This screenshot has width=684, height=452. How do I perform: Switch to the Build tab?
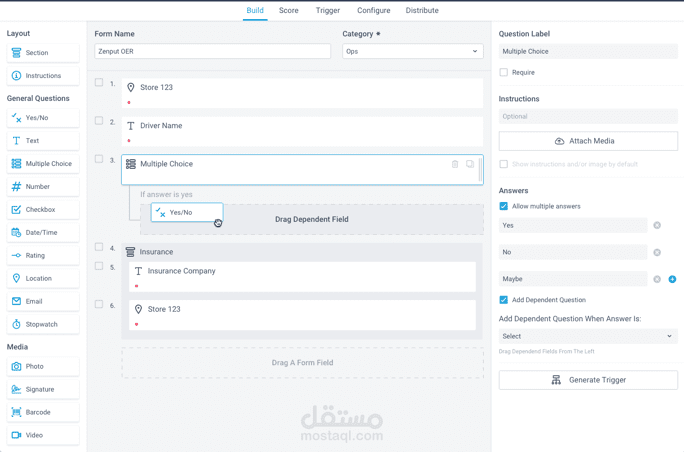click(x=255, y=10)
